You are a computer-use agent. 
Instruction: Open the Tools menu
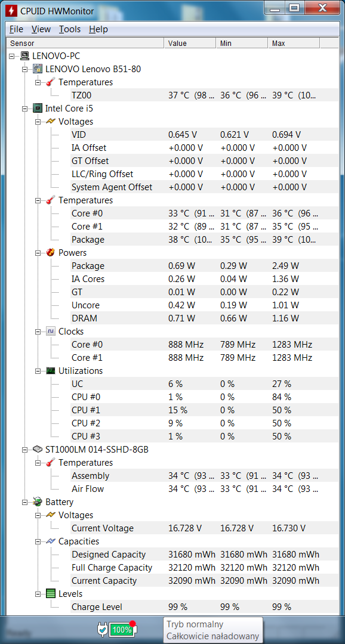69,29
